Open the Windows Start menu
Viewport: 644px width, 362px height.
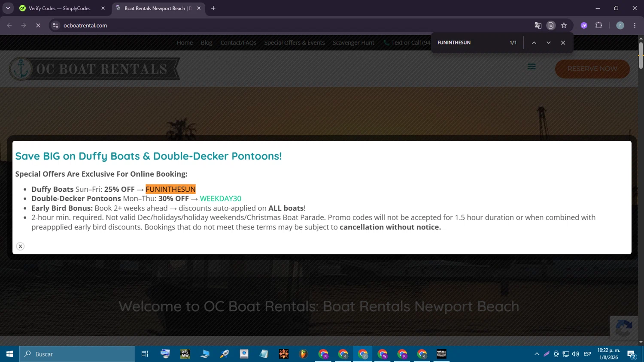pos(9,354)
